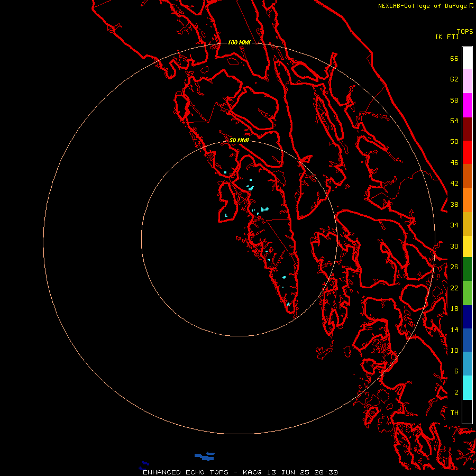Click the light blue legend swatch

pyautogui.click(x=467, y=364)
